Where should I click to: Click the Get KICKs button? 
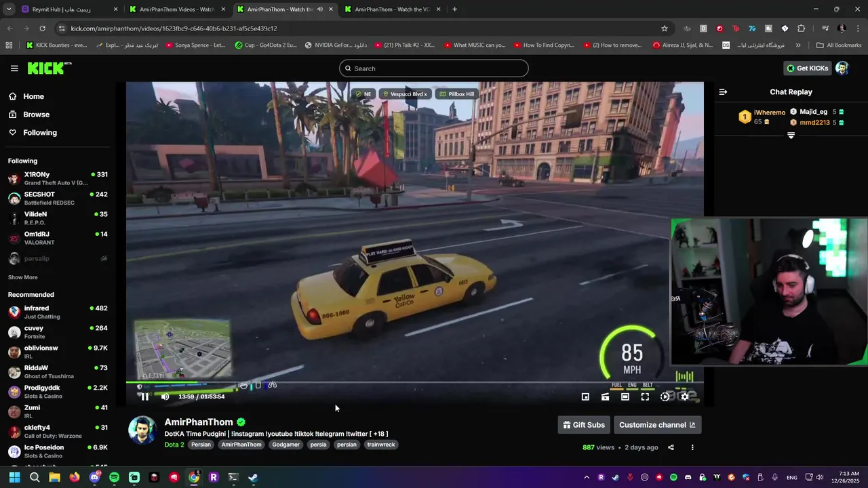pyautogui.click(x=807, y=68)
